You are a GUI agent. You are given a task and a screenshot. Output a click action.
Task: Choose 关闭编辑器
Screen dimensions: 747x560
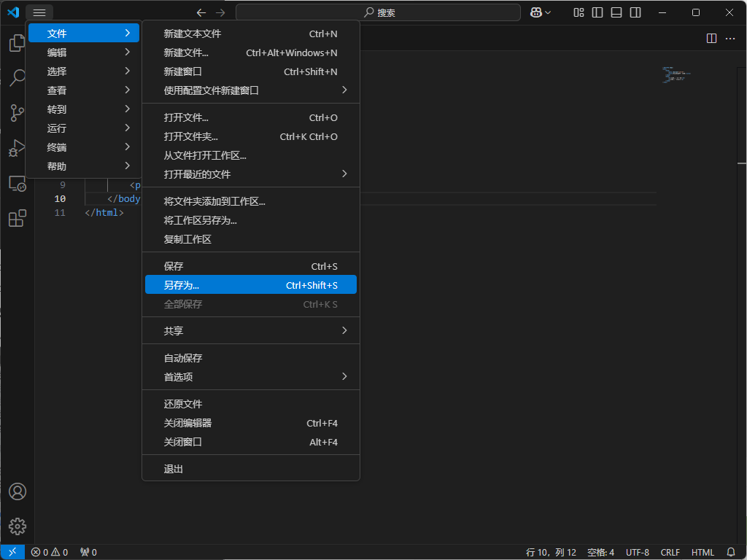251,424
